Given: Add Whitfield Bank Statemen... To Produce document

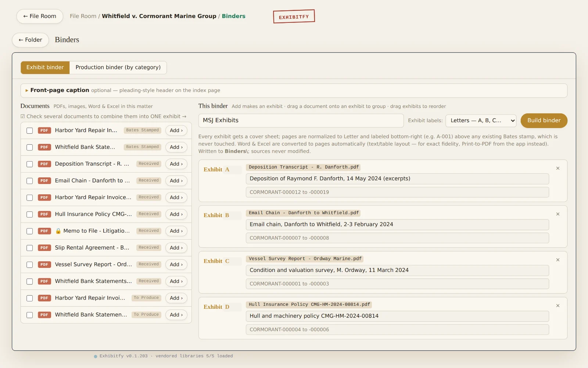Looking at the screenshot, I should pyautogui.click(x=176, y=315).
